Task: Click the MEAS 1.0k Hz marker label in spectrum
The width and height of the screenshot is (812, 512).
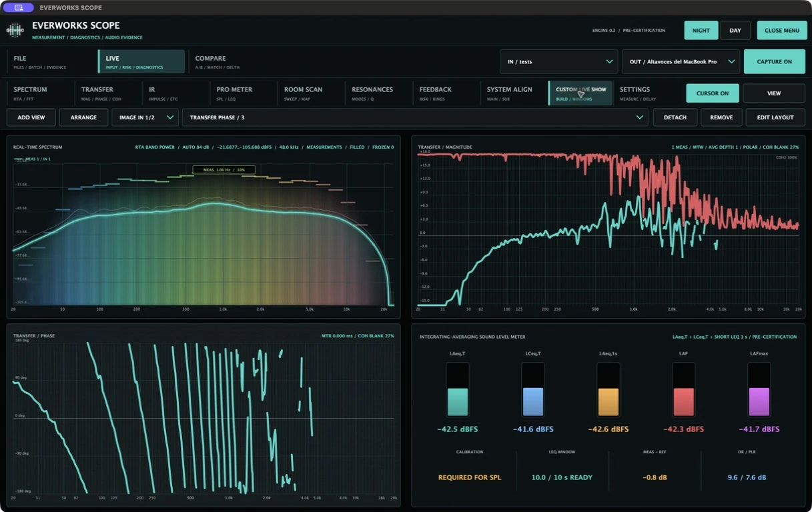Action: click(x=224, y=170)
